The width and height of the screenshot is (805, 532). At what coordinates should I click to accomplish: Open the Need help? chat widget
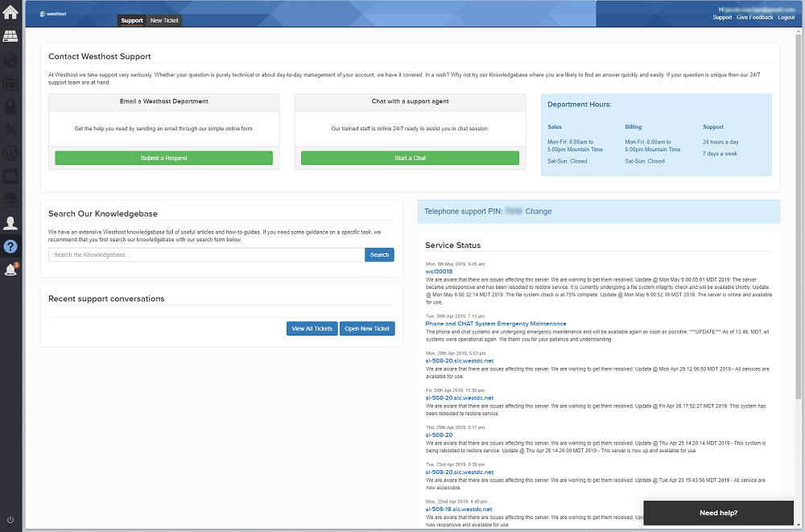718,513
